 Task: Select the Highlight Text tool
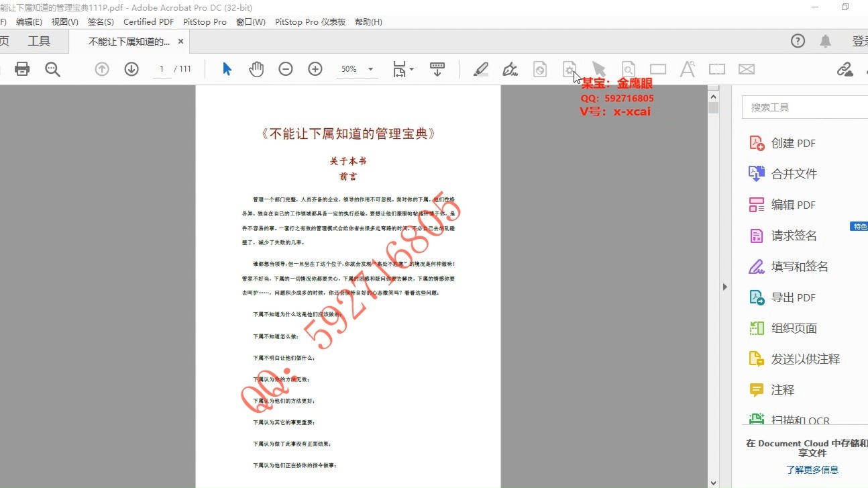click(x=481, y=69)
